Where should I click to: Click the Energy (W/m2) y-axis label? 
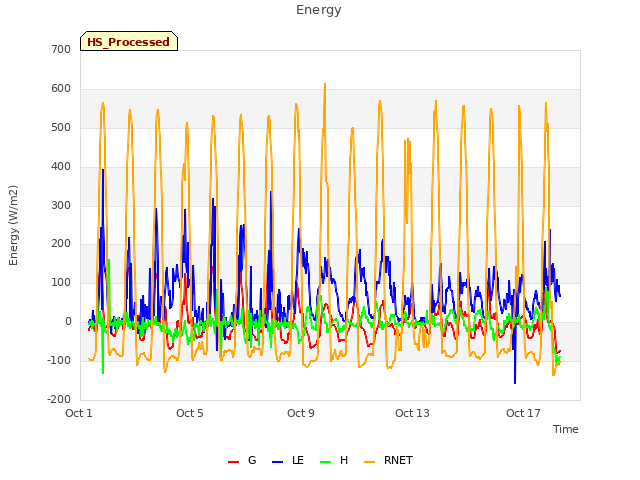[x=13, y=225]
